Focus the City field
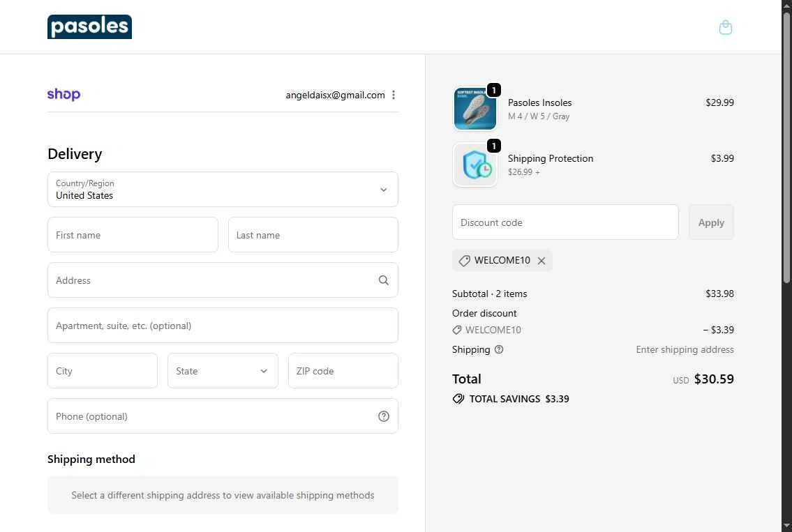The image size is (792, 532). tap(103, 370)
